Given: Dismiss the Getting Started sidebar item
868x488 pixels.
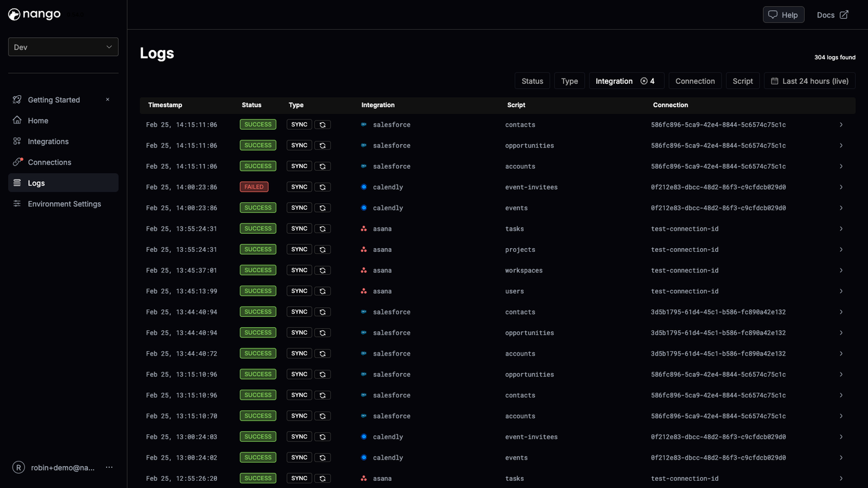Looking at the screenshot, I should (x=108, y=99).
